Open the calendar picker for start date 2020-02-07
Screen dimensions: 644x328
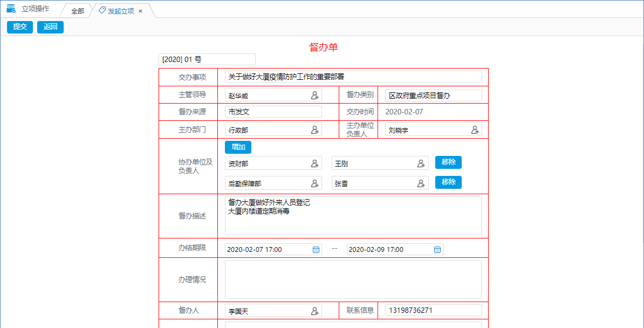click(x=316, y=249)
